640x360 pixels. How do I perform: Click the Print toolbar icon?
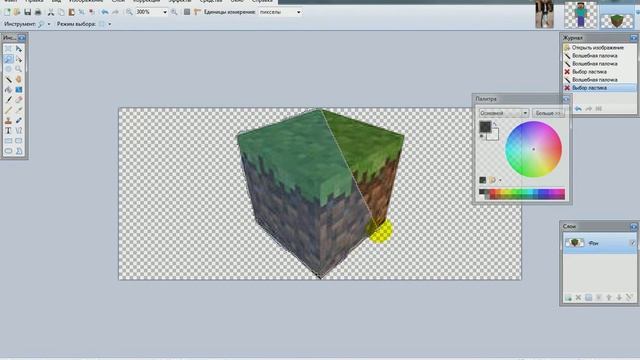coord(38,12)
